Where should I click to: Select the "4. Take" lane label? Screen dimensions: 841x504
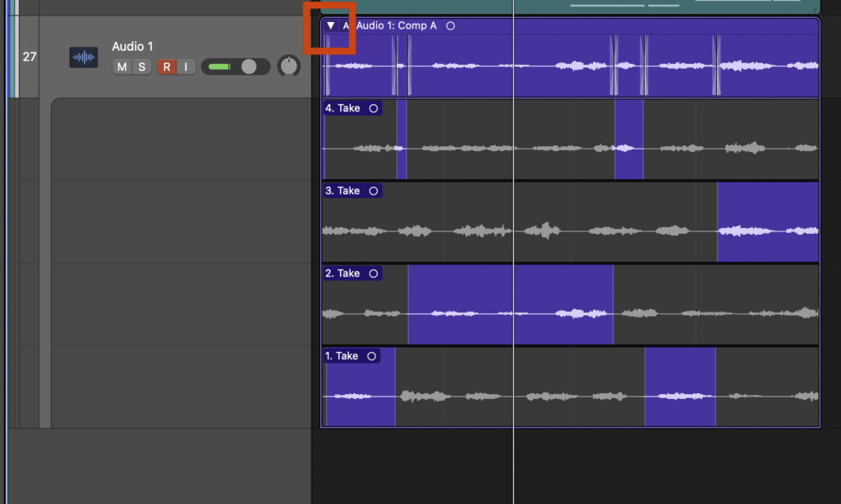click(x=342, y=108)
